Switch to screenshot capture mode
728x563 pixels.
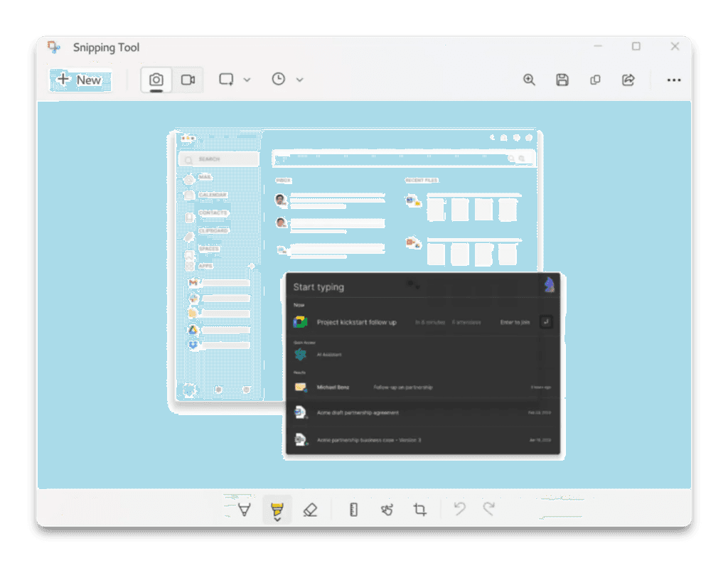156,80
